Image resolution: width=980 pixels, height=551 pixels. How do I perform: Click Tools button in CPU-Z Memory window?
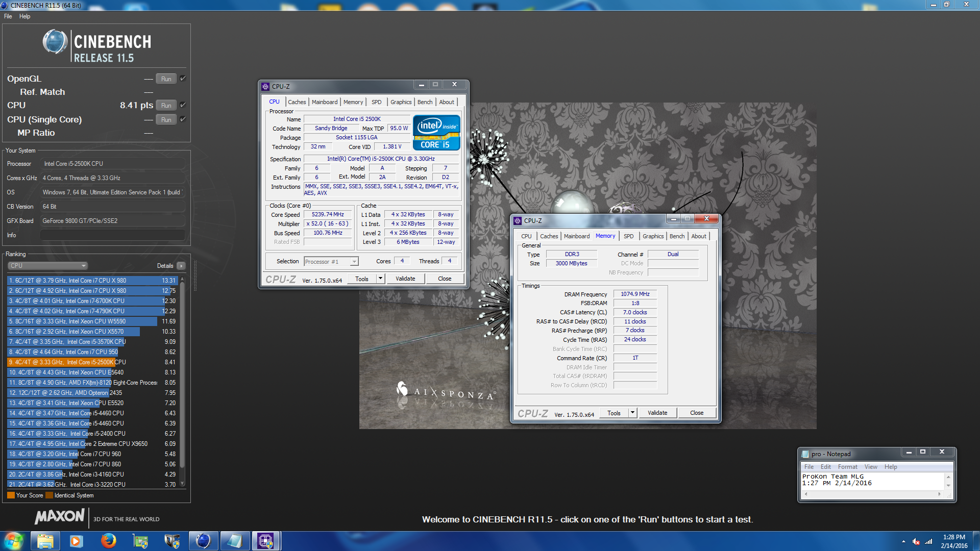614,413
